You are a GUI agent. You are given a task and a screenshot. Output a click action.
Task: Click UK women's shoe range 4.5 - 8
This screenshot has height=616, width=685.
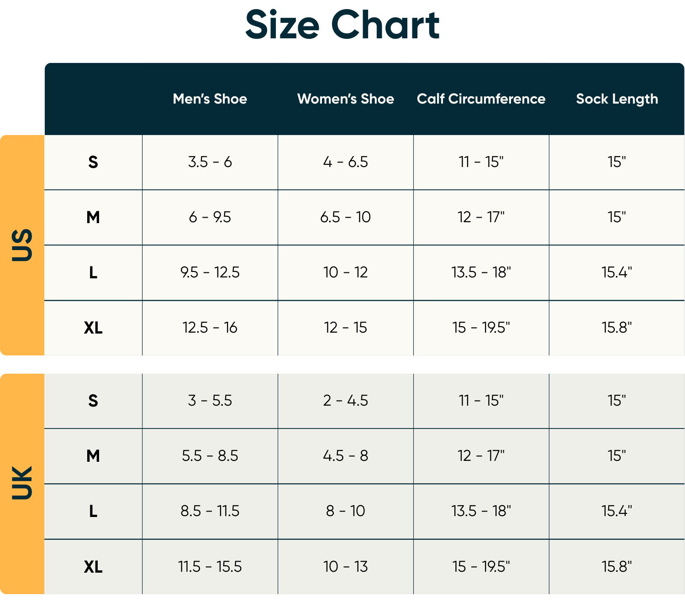(345, 456)
